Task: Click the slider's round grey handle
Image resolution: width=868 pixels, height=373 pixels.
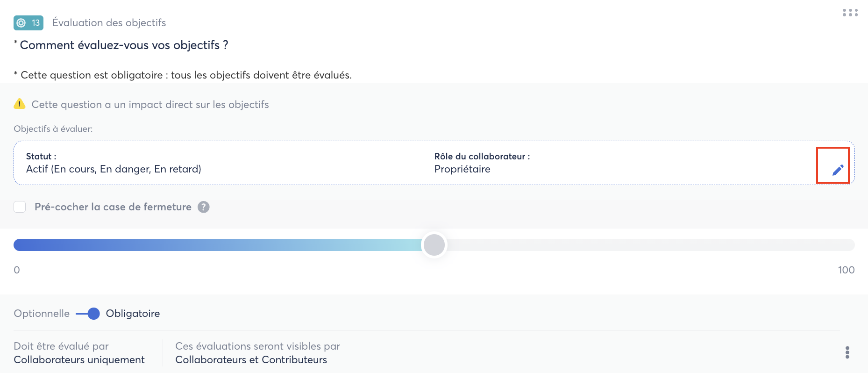Action: tap(434, 245)
